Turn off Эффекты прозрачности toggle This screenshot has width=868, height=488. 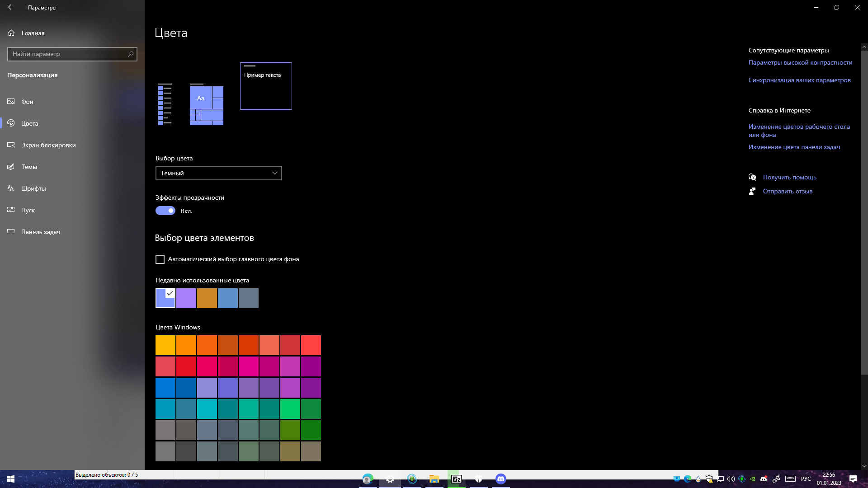pos(165,211)
